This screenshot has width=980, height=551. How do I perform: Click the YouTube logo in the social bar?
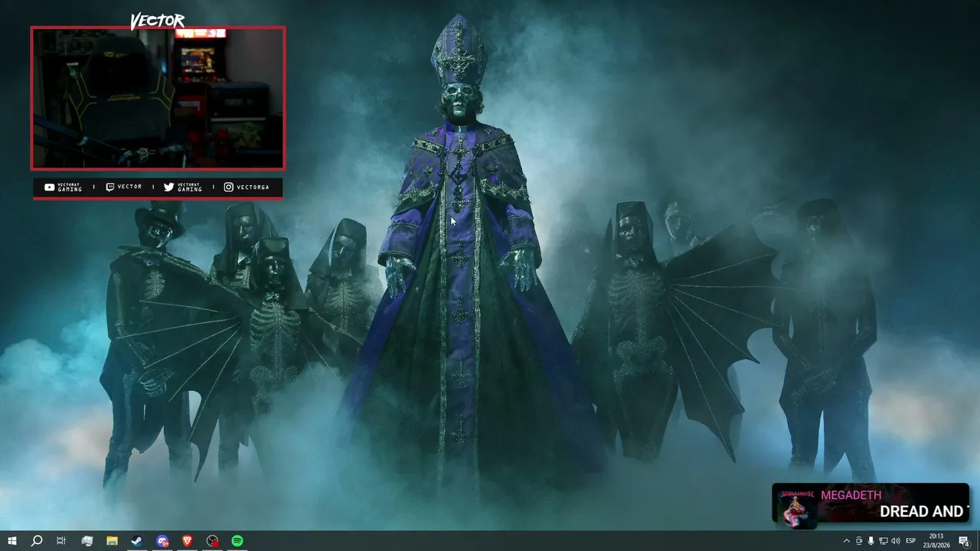coord(49,187)
